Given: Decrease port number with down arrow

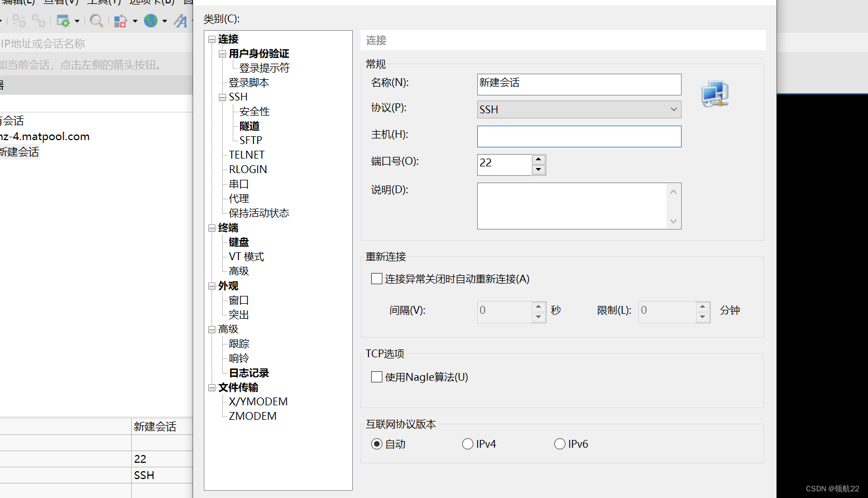Looking at the screenshot, I should 539,170.
